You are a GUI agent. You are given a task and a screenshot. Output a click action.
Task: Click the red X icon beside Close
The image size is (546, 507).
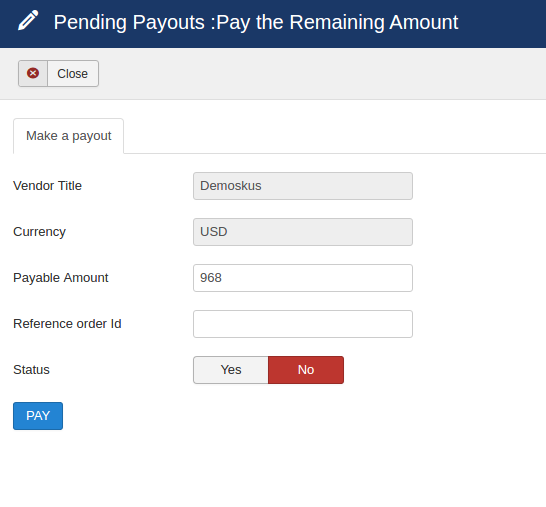point(33,73)
